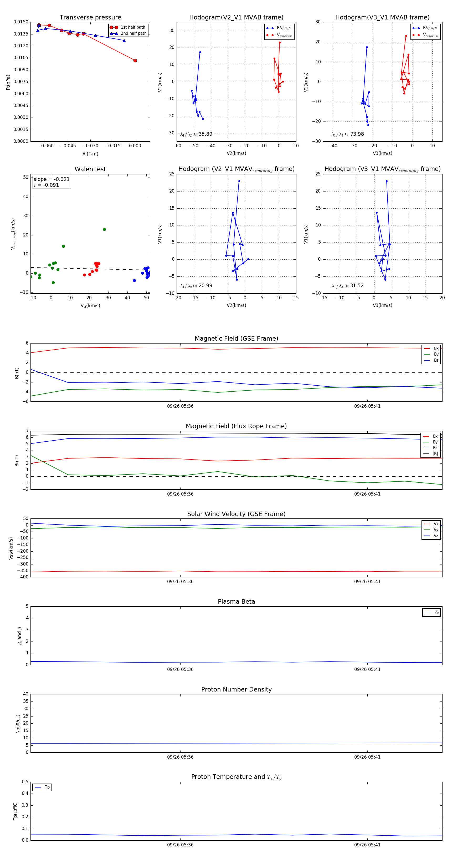The image size is (473, 868).
Task: Click the "Transverse pressure" plot title
Action: [x=90, y=18]
